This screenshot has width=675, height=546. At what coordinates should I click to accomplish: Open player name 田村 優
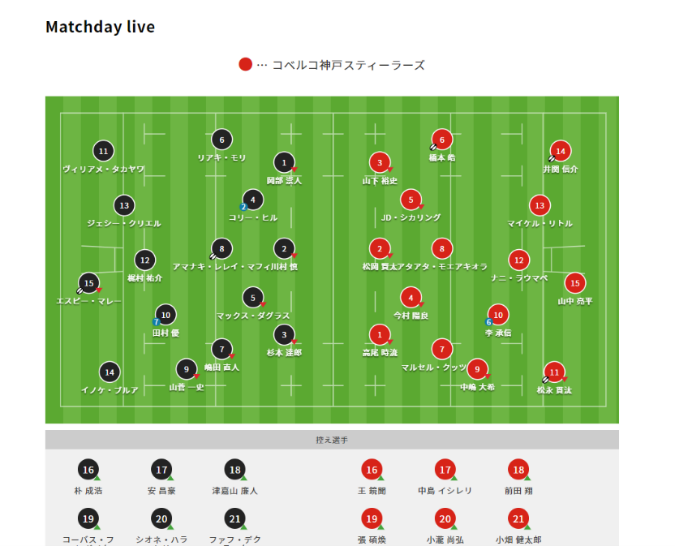(x=166, y=333)
